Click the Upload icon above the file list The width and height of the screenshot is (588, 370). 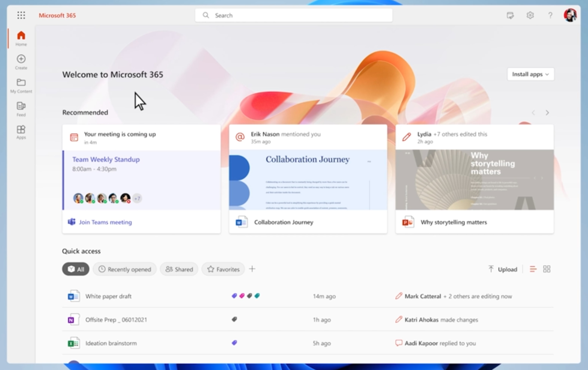[x=491, y=269]
